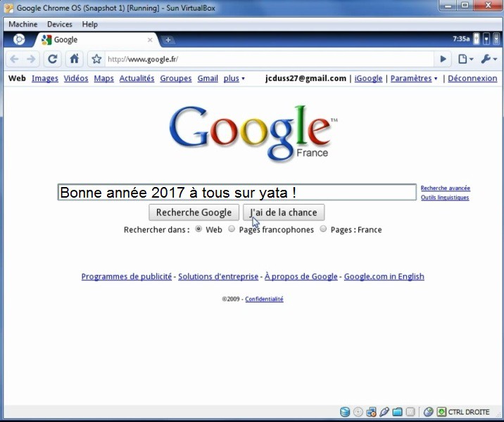Click the network adapters status icon
The width and height of the screenshot is (504, 422).
371,411
